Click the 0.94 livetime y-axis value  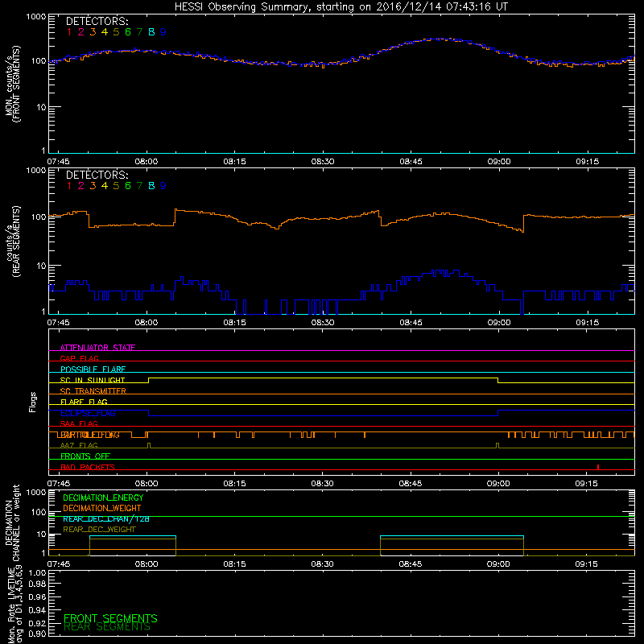(x=38, y=609)
